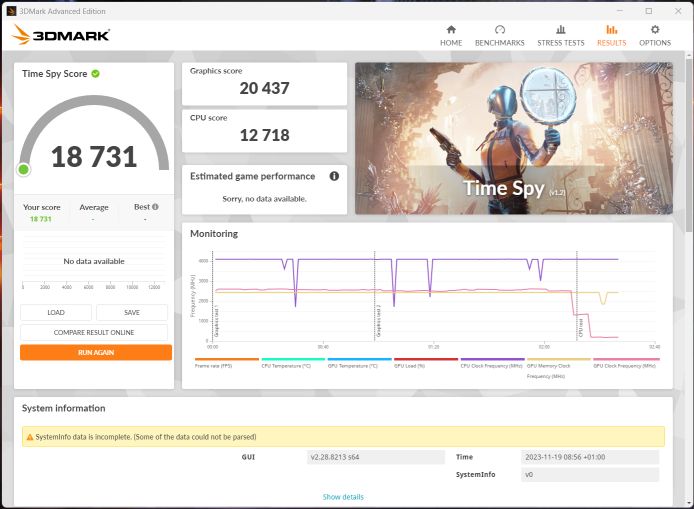
Task: Click the System information heading
Action: pyautogui.click(x=64, y=408)
